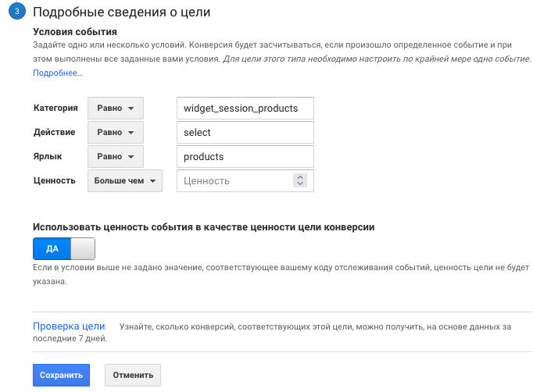Image resolution: width=533 pixels, height=392 pixels.
Task: Click the 'Проверка цели' link
Action: (69, 326)
